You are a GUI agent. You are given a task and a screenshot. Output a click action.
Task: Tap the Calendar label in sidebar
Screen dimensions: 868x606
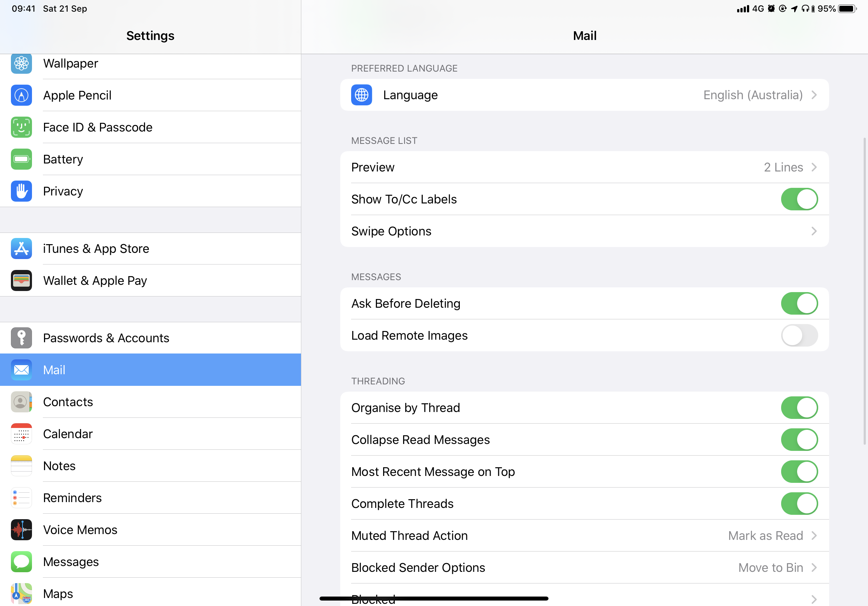pos(68,434)
